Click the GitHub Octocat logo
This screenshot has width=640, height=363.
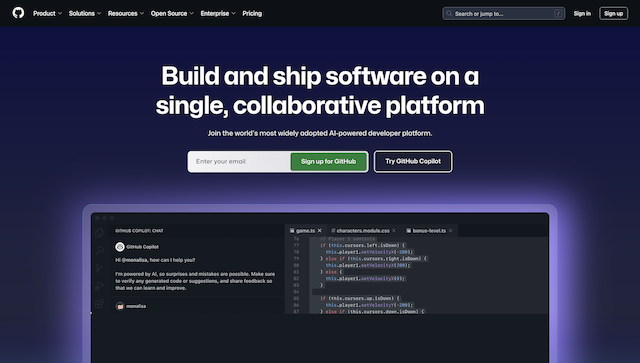pyautogui.click(x=18, y=13)
